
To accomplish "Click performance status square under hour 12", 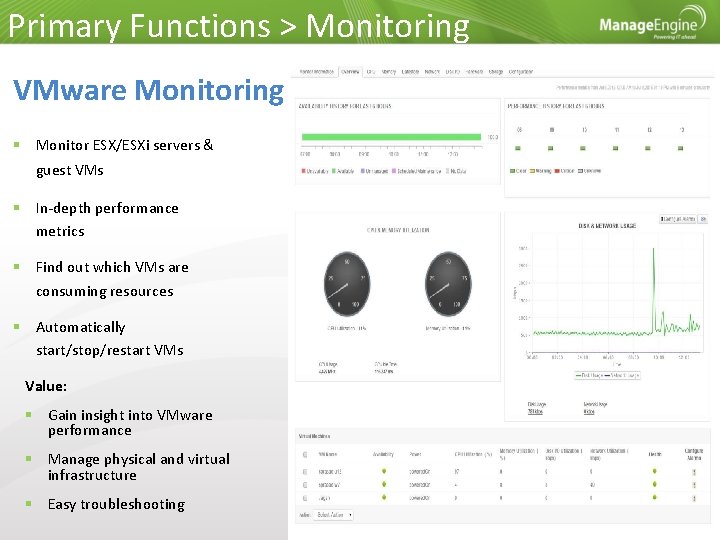I will (x=648, y=148).
